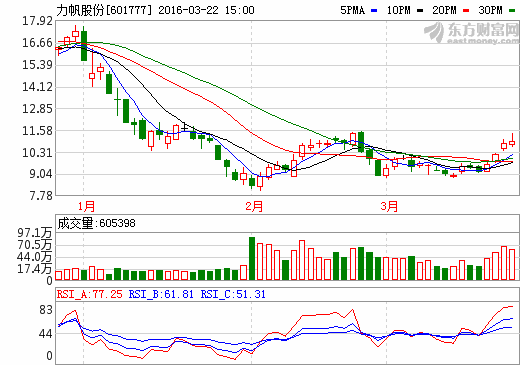Click the 17.4万 volume axis label

coord(35,269)
